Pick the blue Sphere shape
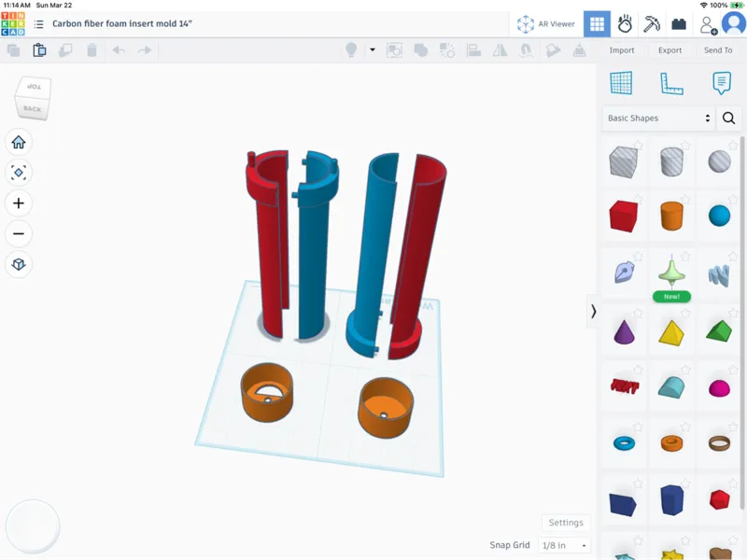The height and width of the screenshot is (560, 747). click(x=719, y=216)
